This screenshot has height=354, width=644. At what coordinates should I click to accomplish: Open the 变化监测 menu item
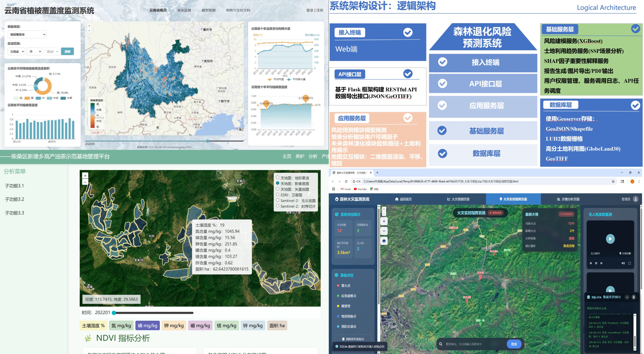pyautogui.click(x=184, y=10)
